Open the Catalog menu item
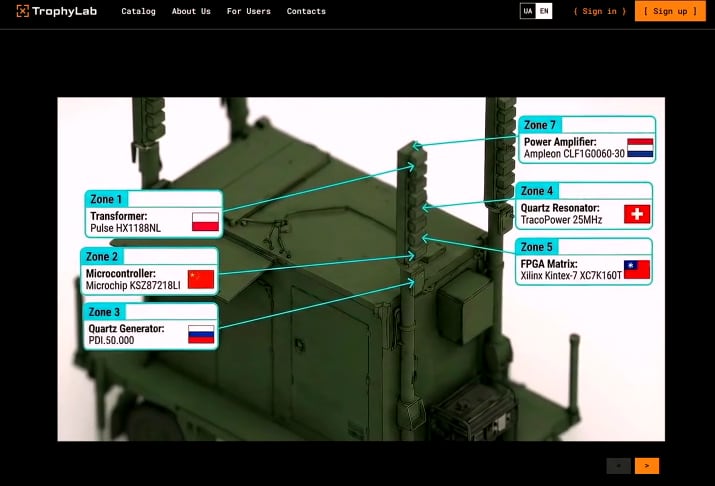715x486 pixels. [139, 11]
